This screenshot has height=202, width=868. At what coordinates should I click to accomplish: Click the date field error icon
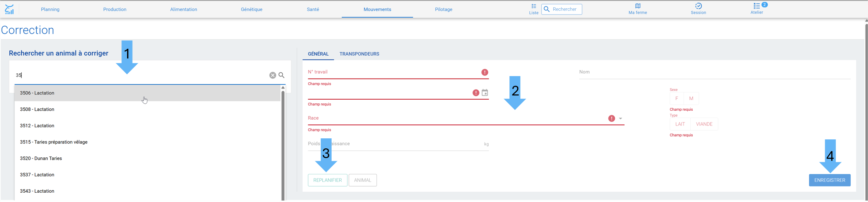point(476,93)
